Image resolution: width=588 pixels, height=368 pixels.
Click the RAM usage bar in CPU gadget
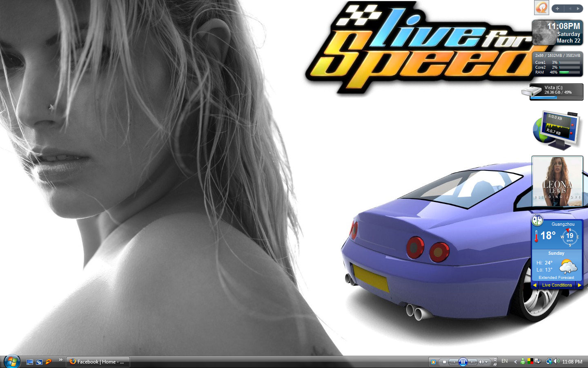pyautogui.click(x=570, y=72)
